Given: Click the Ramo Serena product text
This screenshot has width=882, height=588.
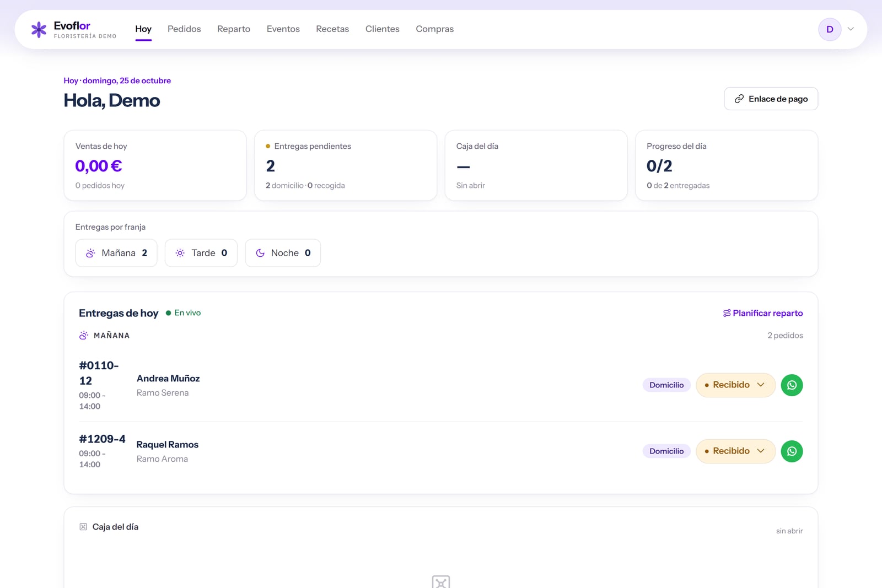Looking at the screenshot, I should [163, 393].
